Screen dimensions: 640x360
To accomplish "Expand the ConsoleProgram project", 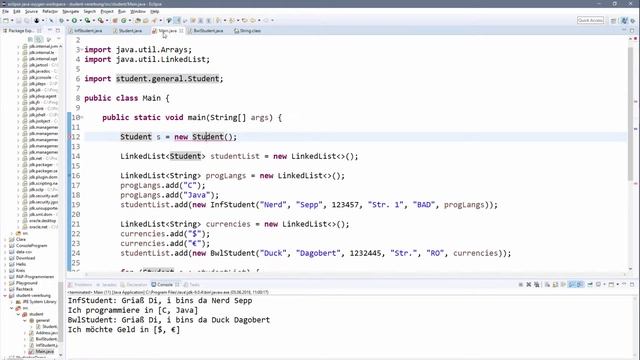I will pos(5,246).
